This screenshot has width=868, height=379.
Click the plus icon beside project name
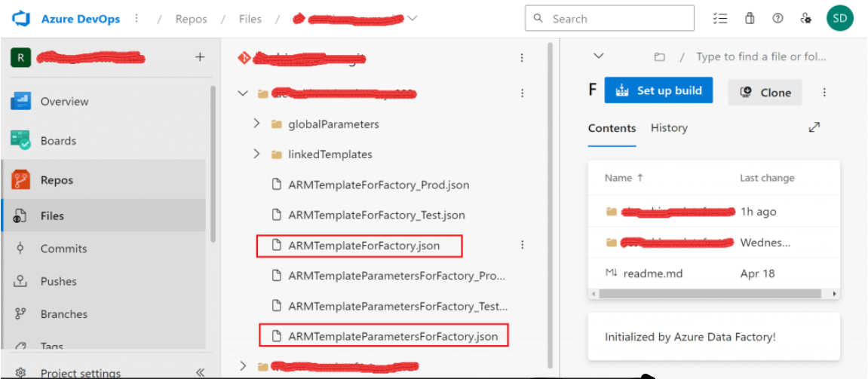200,57
